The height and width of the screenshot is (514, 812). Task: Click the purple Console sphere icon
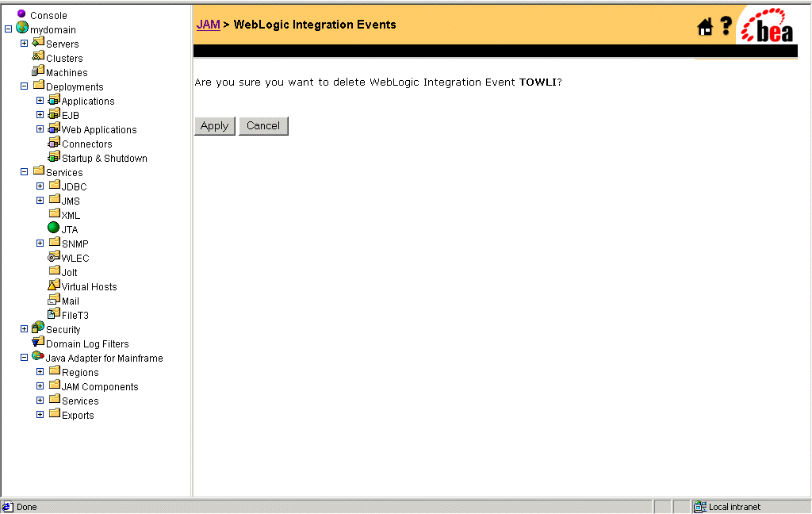(21, 13)
